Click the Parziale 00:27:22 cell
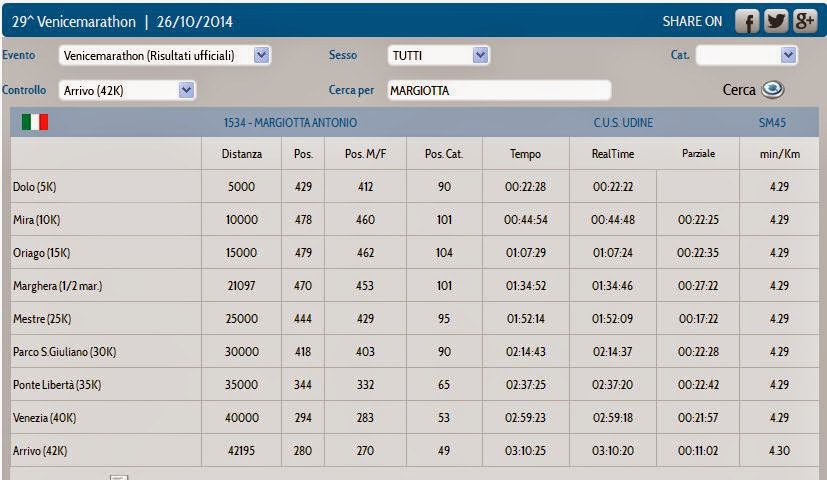The width and height of the screenshot is (827, 480). [698, 286]
